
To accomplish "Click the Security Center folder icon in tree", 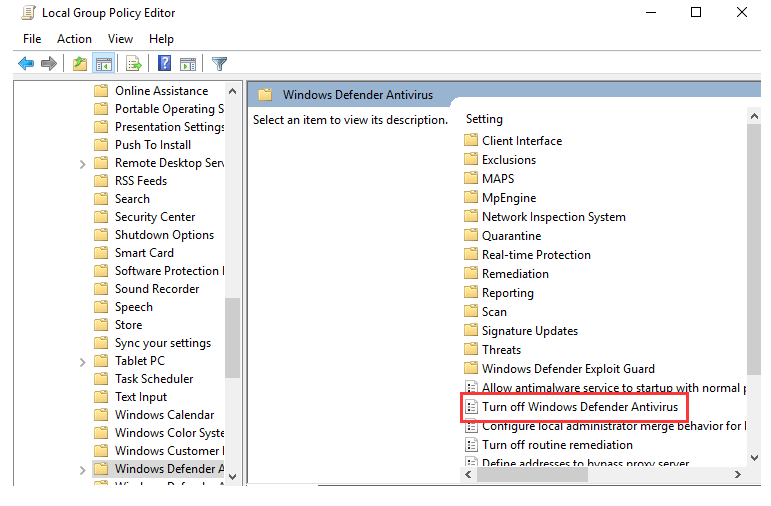I will (x=101, y=217).
